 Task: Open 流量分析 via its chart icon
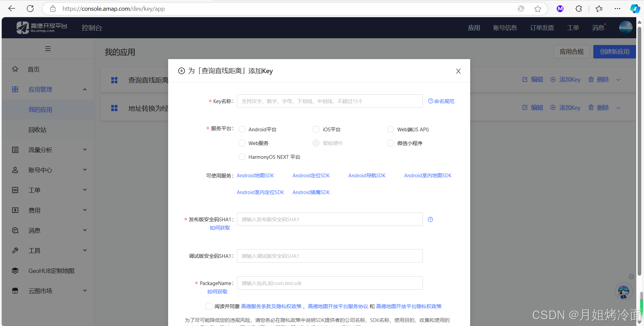pos(15,150)
